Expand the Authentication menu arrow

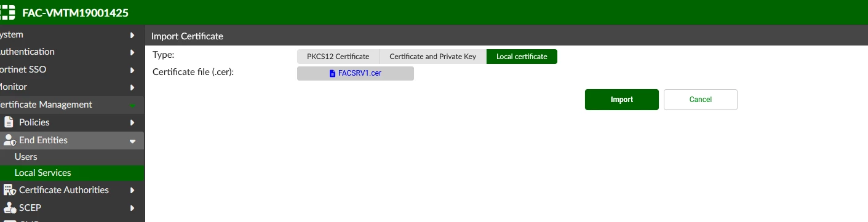pos(132,52)
